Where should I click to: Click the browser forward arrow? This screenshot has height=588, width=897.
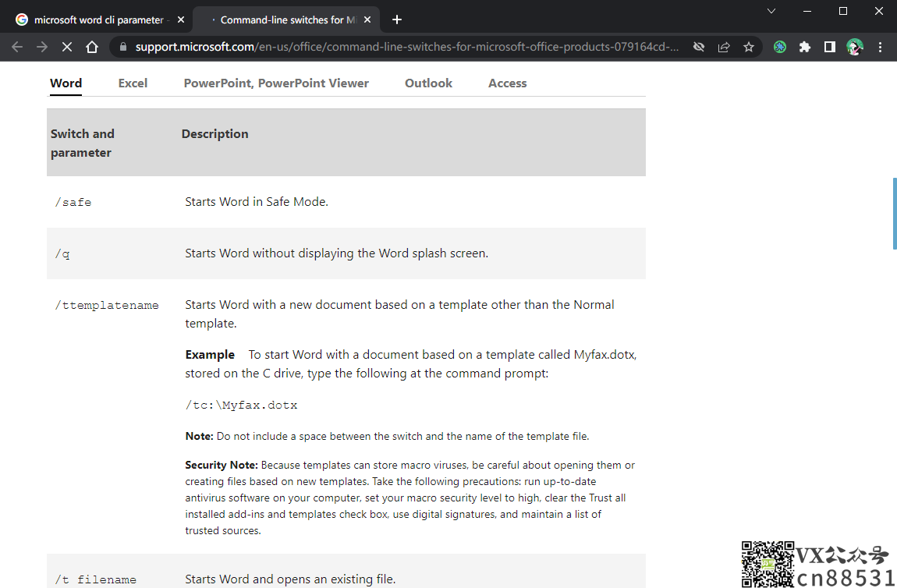pyautogui.click(x=42, y=47)
